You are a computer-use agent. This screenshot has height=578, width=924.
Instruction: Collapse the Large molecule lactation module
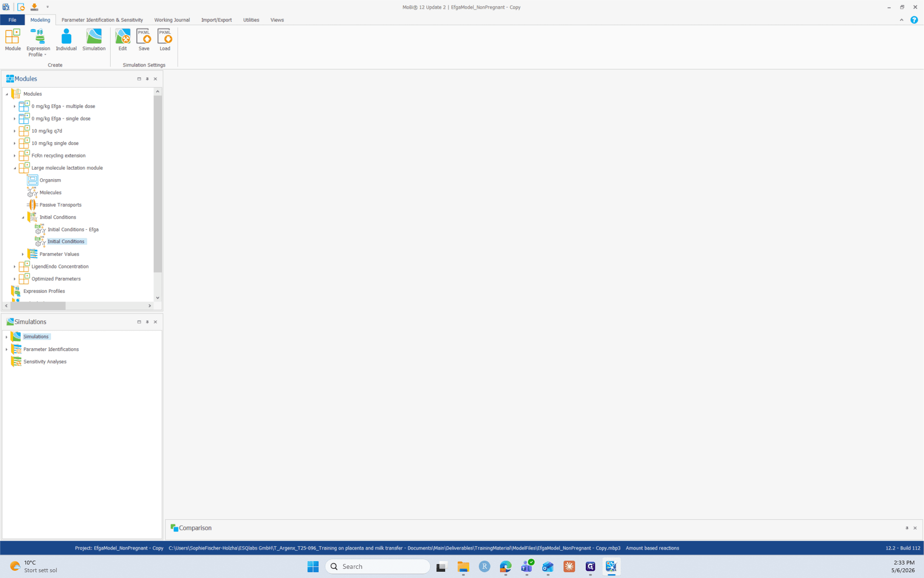click(14, 168)
